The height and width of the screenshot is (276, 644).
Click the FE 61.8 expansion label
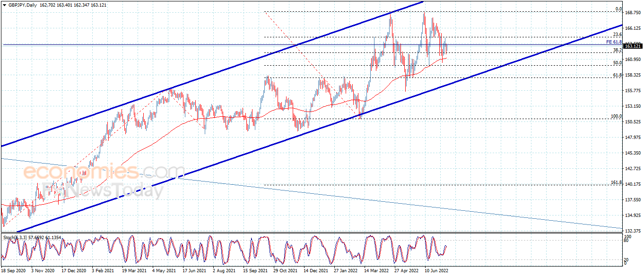pos(614,42)
